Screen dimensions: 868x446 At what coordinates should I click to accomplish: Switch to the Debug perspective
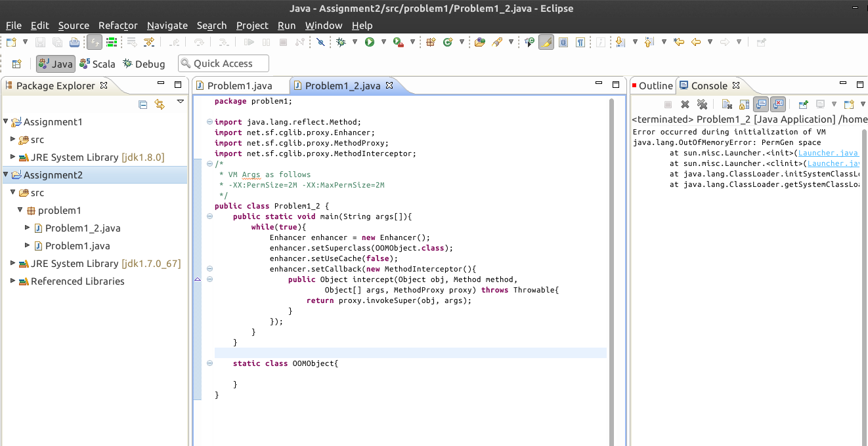(x=144, y=64)
